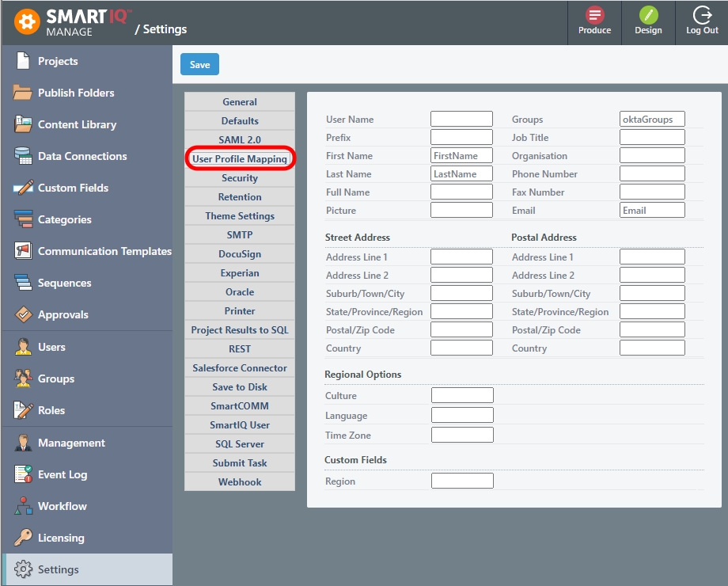The height and width of the screenshot is (586, 728).
Task: Open the REST tab
Action: click(x=240, y=349)
